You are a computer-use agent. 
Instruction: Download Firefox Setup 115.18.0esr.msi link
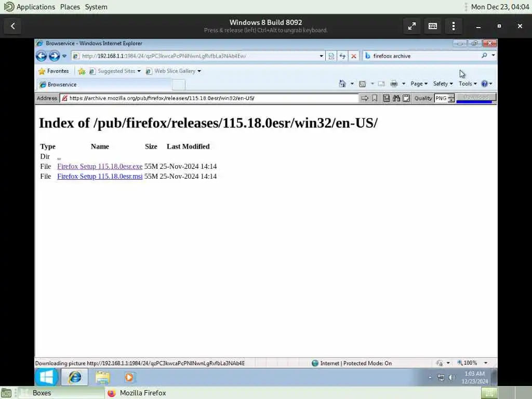[x=100, y=176]
